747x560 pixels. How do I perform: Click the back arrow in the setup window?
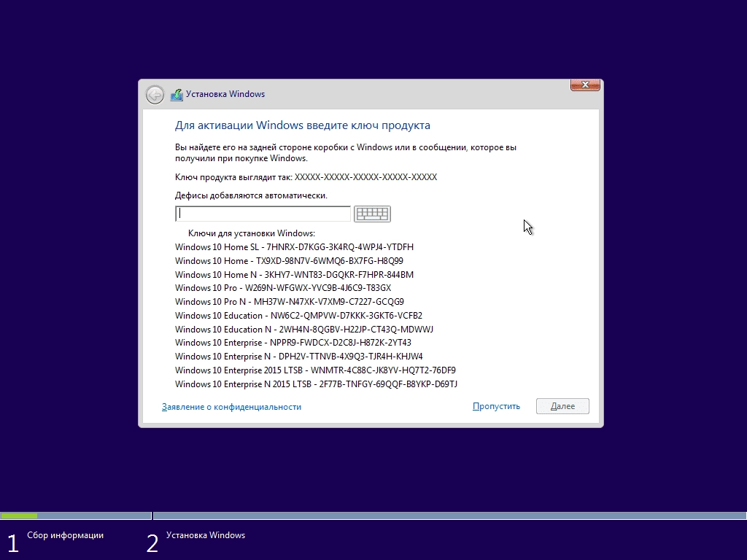[155, 95]
